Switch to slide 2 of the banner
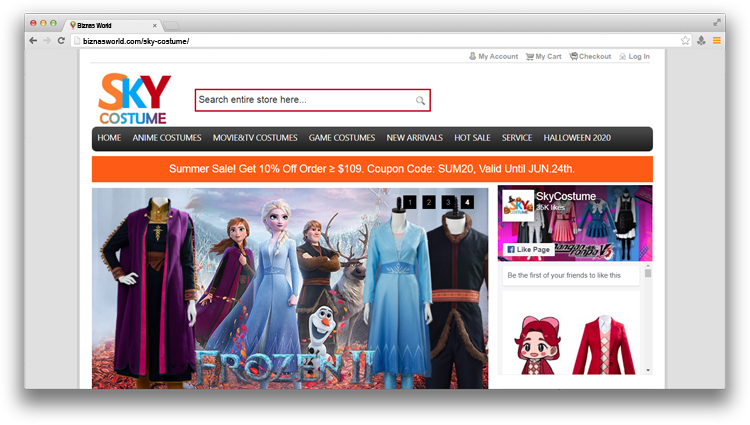750x425 pixels. click(x=428, y=202)
